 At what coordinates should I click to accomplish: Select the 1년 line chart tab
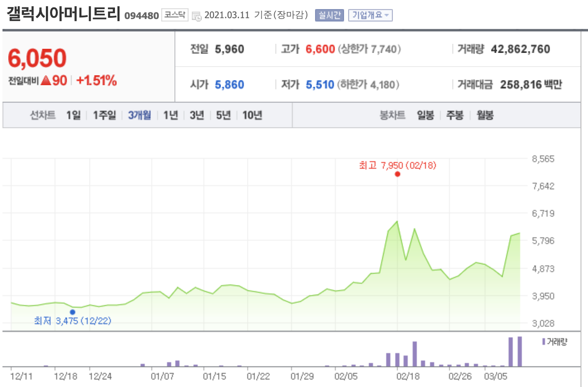(x=170, y=115)
